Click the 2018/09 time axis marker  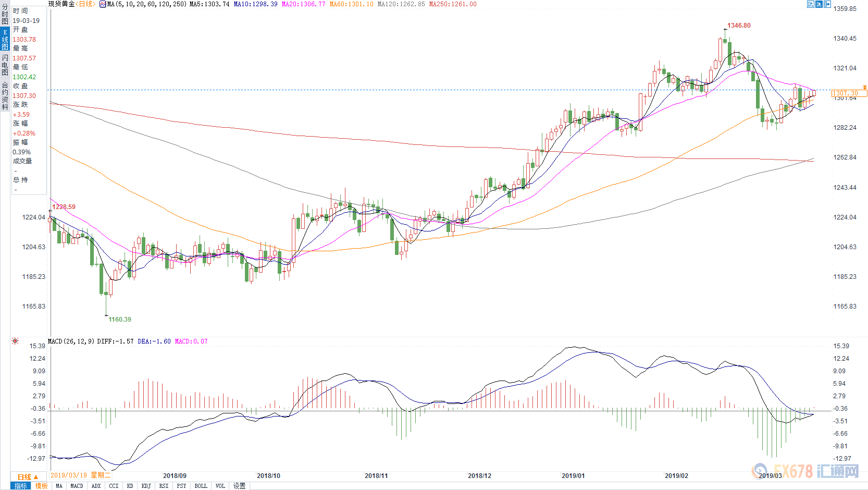[x=175, y=476]
